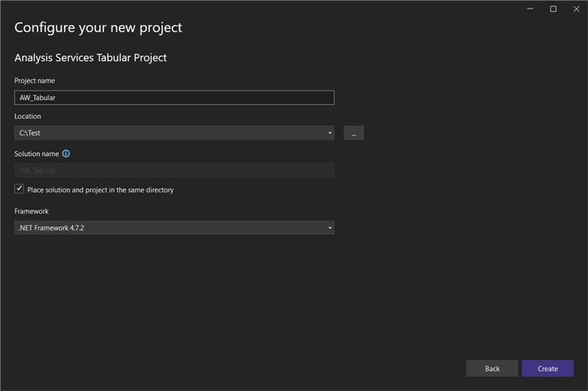Click the 'Project name' label
This screenshot has height=391, width=588.
tap(35, 80)
